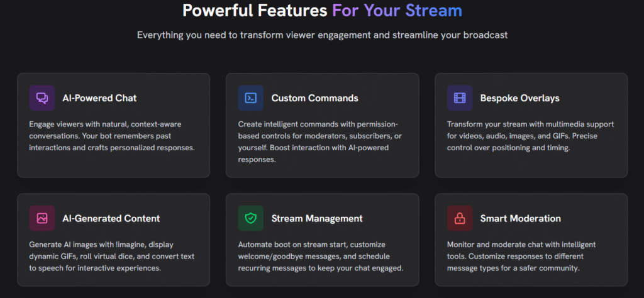Viewport: 644px width, 298px height.
Task: Click the Custom Commands description paragraph
Action: [x=317, y=142]
